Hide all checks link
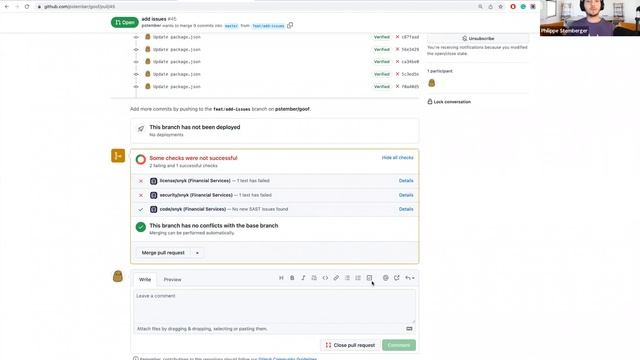The height and width of the screenshot is (360, 640). click(x=398, y=158)
